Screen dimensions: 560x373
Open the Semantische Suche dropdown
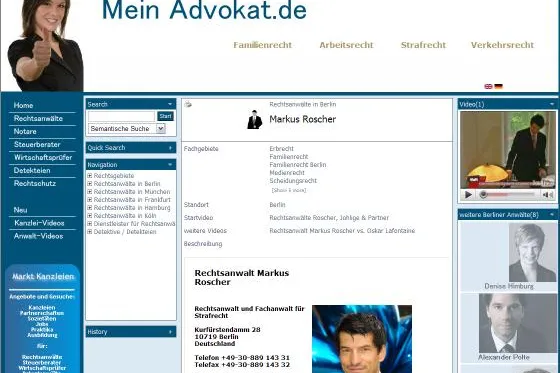point(160,129)
